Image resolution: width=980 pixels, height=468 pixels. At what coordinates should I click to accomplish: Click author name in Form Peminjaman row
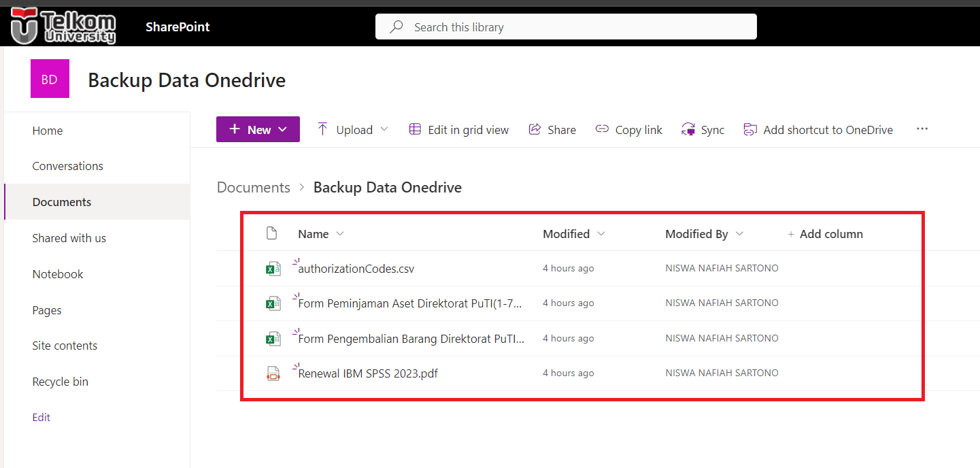pos(722,303)
